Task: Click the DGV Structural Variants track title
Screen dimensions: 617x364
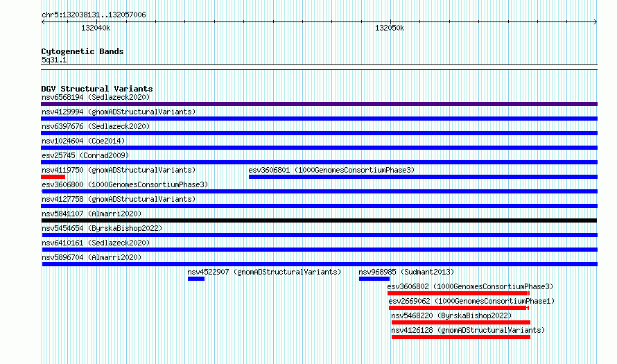Action: click(x=97, y=89)
